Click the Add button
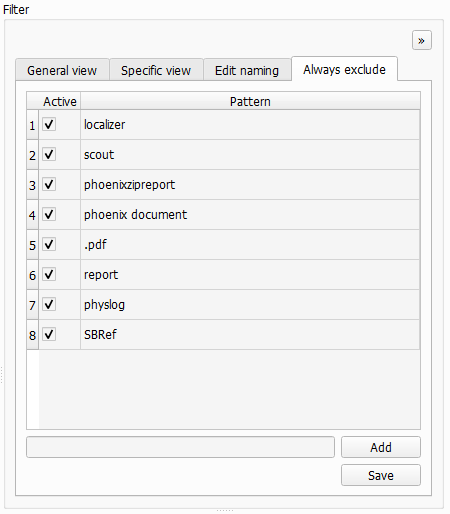The width and height of the screenshot is (450, 514). [381, 447]
